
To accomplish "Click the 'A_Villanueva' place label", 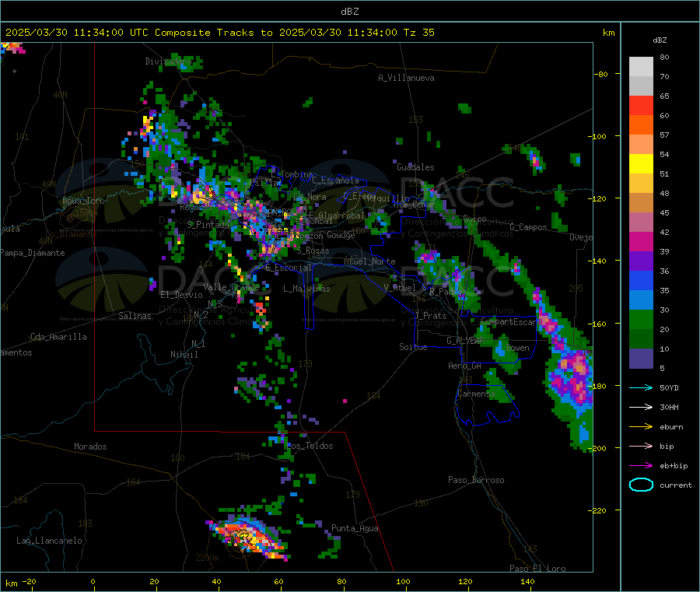I will [x=406, y=78].
